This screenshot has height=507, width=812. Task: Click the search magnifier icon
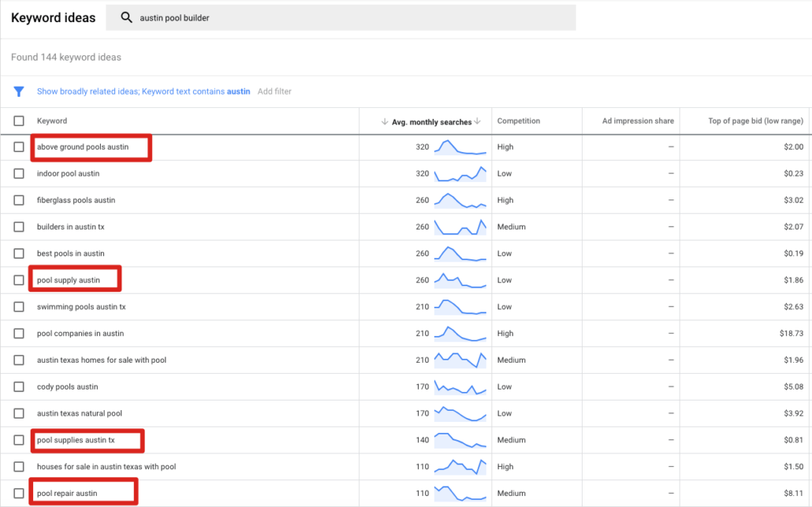pos(126,17)
